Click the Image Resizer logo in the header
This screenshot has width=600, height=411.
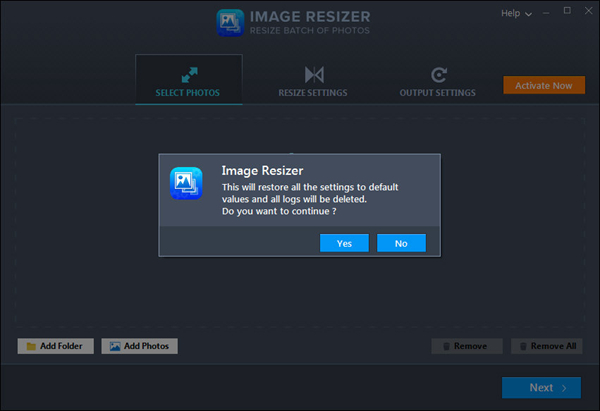pos(230,23)
